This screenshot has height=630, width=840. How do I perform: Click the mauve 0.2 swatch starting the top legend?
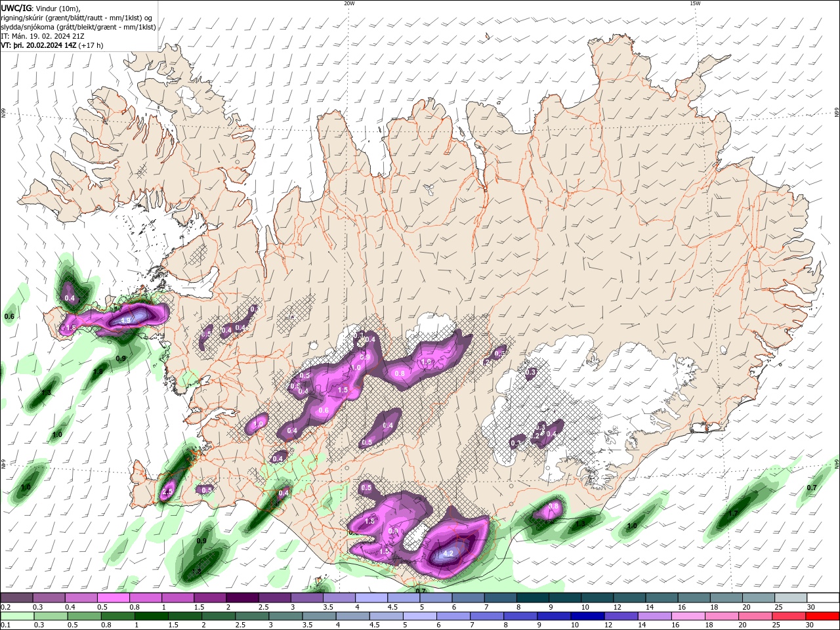coord(16,598)
